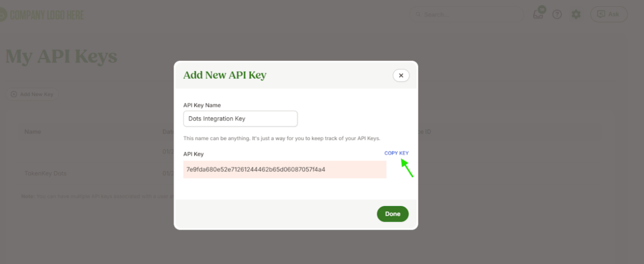644x264 pixels.
Task: Close the Add New API Key dialog
Action: coord(401,75)
